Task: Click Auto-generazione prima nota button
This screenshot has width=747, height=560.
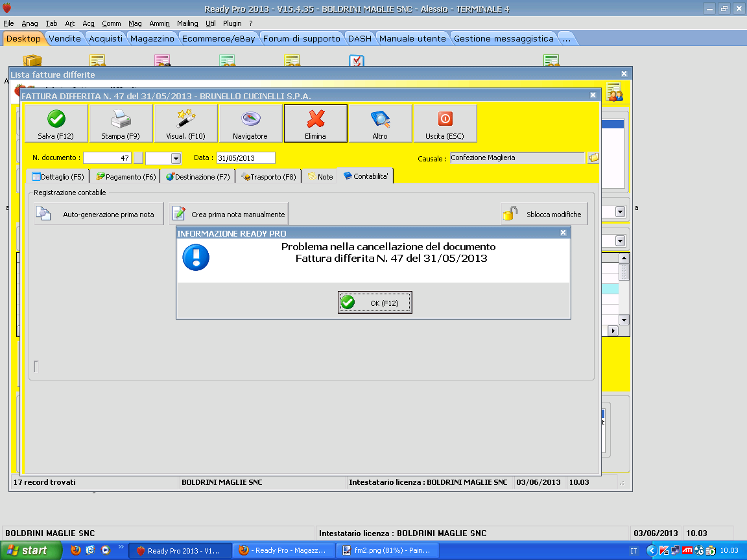Action: pyautogui.click(x=99, y=214)
